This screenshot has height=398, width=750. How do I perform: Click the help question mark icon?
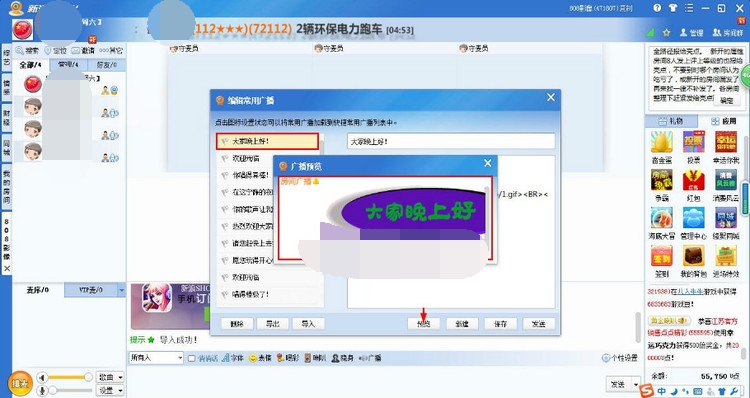pyautogui.click(x=657, y=8)
